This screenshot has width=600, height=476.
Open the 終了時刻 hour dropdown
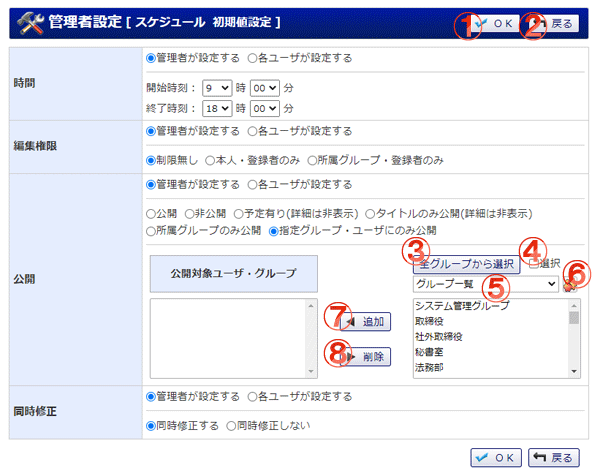point(217,108)
